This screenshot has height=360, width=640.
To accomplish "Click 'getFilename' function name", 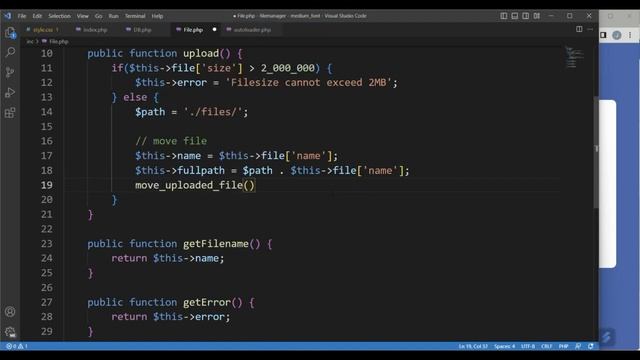I will 216,244.
